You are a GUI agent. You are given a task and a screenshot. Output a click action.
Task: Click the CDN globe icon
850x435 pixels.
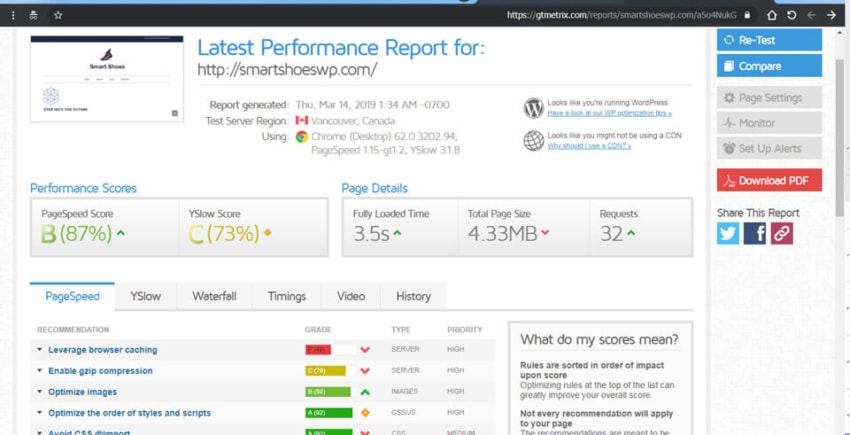pyautogui.click(x=533, y=140)
